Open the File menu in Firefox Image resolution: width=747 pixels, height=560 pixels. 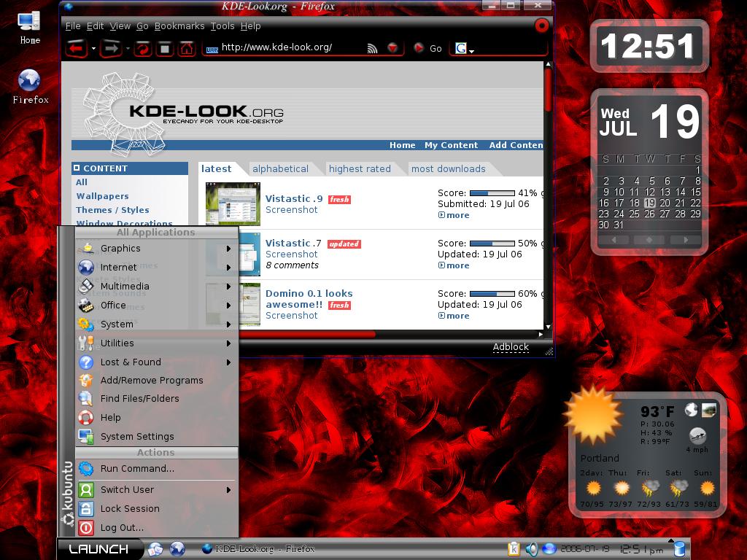pos(73,26)
